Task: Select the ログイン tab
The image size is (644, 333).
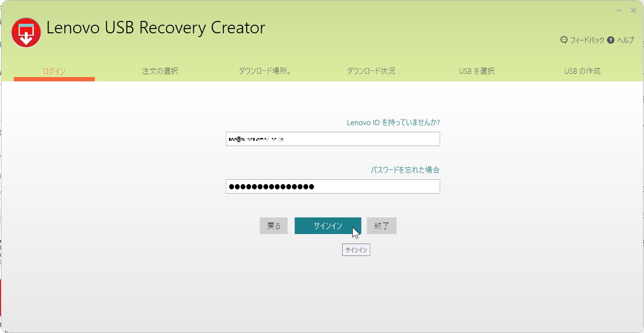Action: pyautogui.click(x=54, y=71)
